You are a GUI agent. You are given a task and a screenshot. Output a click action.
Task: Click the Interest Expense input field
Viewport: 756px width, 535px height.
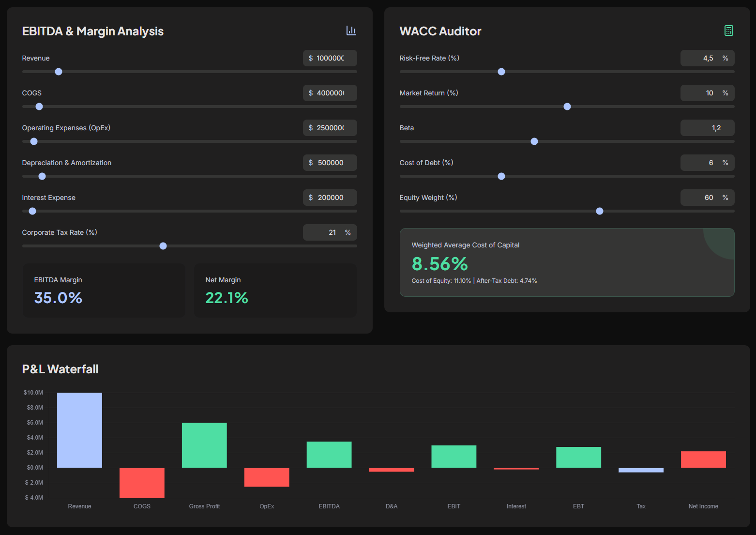pos(330,198)
